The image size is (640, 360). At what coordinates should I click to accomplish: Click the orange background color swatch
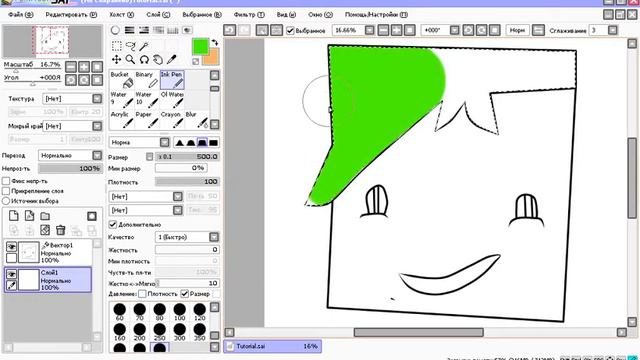coord(213,58)
